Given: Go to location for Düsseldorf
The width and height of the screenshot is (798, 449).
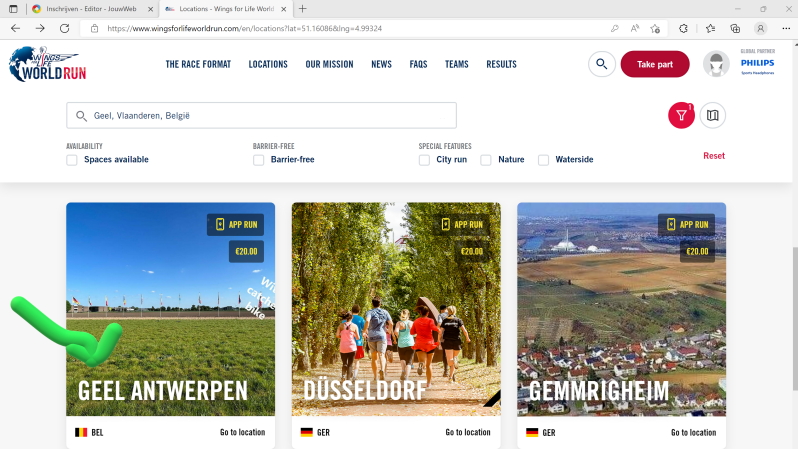Looking at the screenshot, I should (468, 432).
